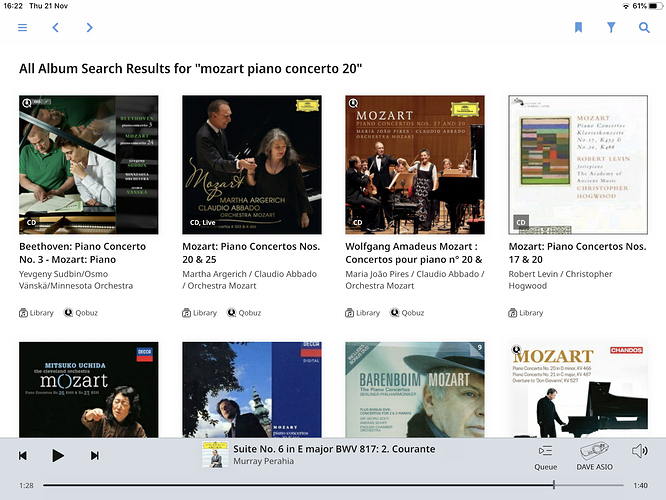The image size is (666, 500).
Task: Skip to next track
Action: click(x=95, y=456)
